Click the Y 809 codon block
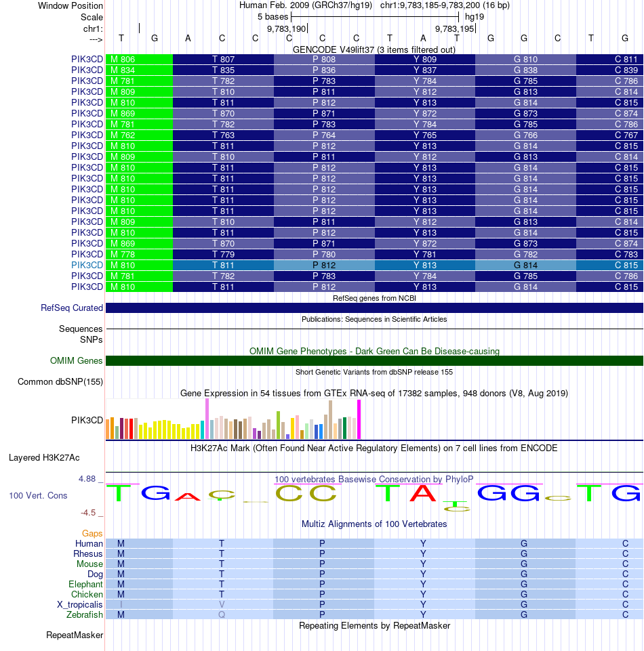The width and height of the screenshot is (644, 651). (424, 60)
